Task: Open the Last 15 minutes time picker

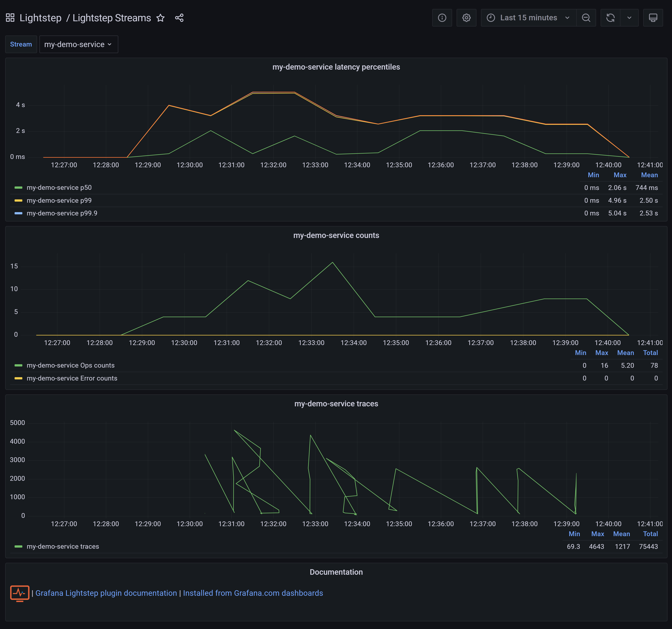Action: click(528, 18)
